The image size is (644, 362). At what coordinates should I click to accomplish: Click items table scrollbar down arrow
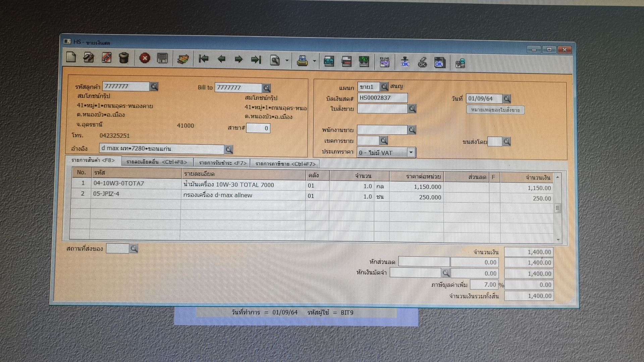click(558, 240)
